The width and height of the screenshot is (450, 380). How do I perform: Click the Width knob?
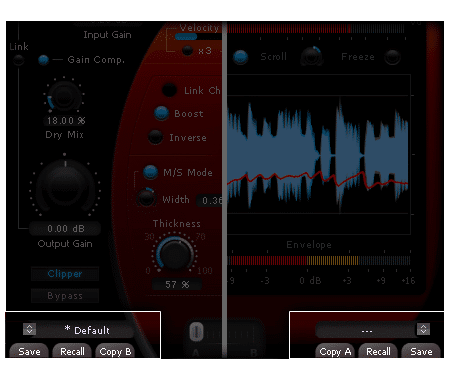tap(146, 198)
